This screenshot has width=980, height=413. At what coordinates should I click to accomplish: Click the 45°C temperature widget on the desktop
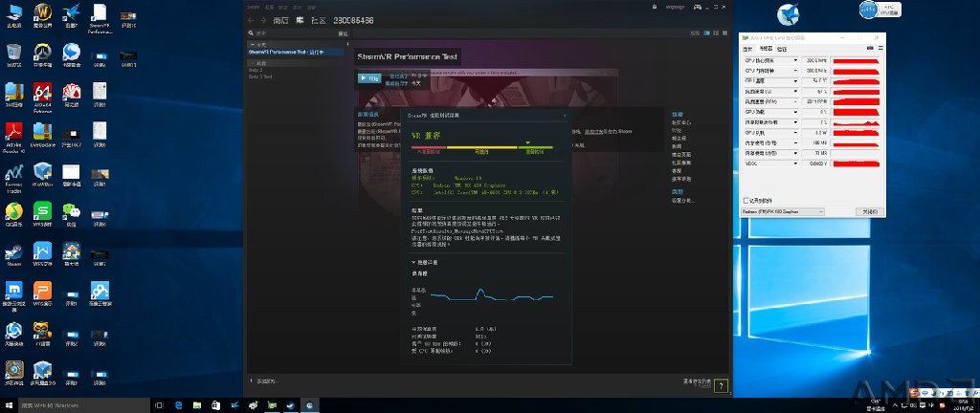[x=879, y=10]
